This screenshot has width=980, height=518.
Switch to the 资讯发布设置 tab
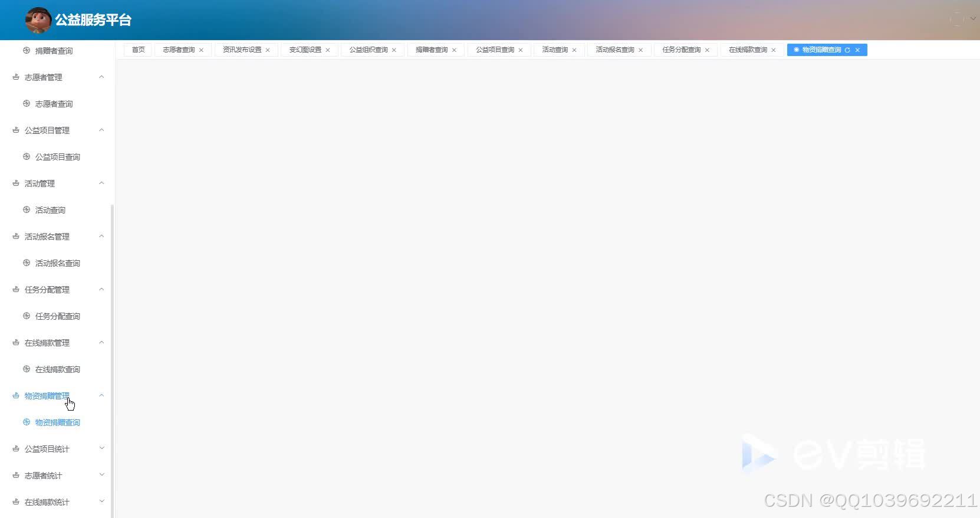pyautogui.click(x=242, y=50)
